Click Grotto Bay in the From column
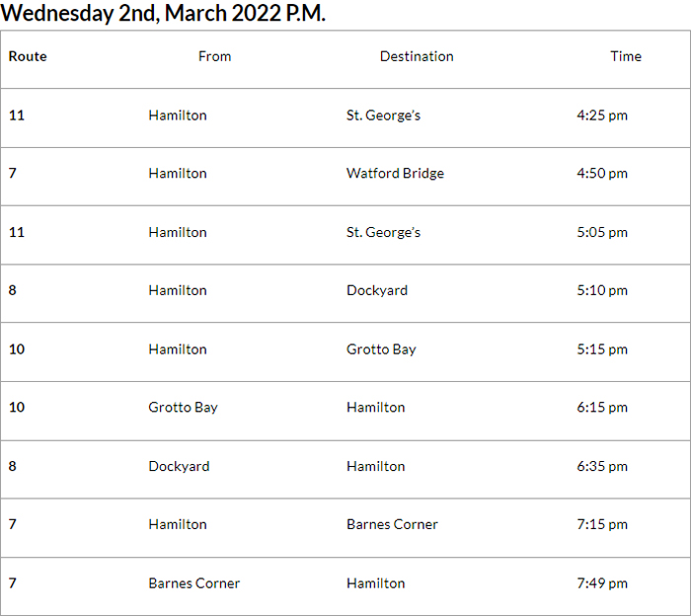This screenshot has height=616, width=691. pyautogui.click(x=184, y=408)
